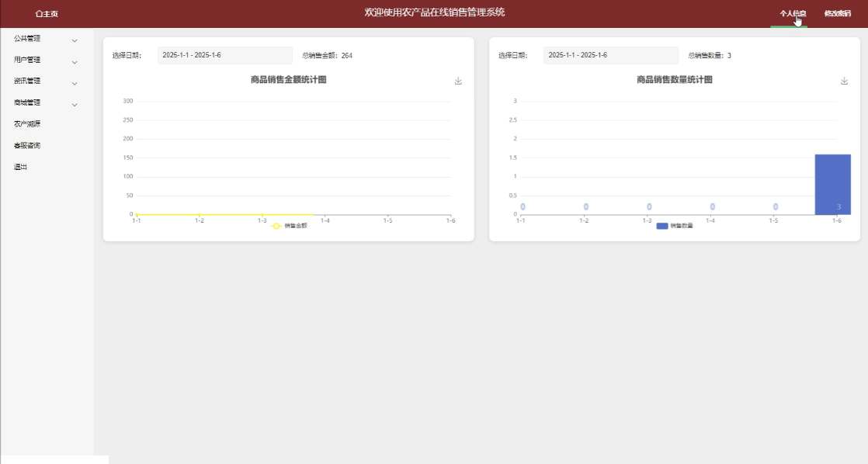
Task: Go to 主页 home link
Action: pyautogui.click(x=47, y=14)
